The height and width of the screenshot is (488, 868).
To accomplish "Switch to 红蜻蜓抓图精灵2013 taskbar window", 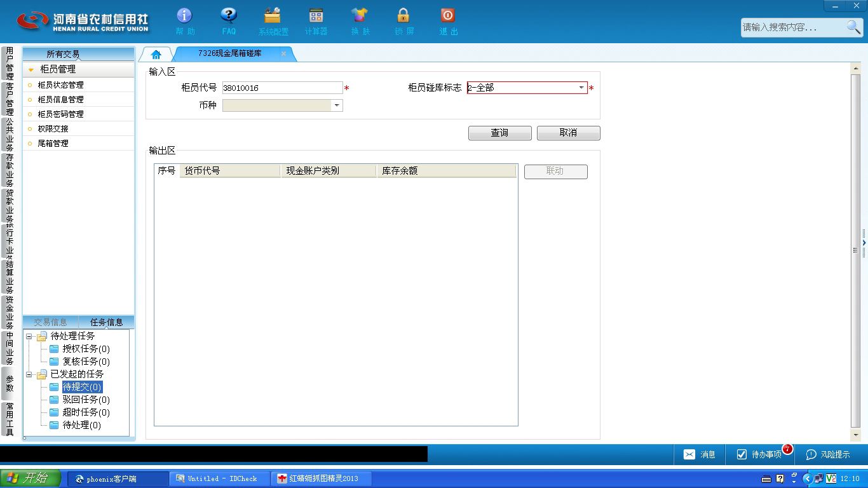I will pyautogui.click(x=322, y=478).
